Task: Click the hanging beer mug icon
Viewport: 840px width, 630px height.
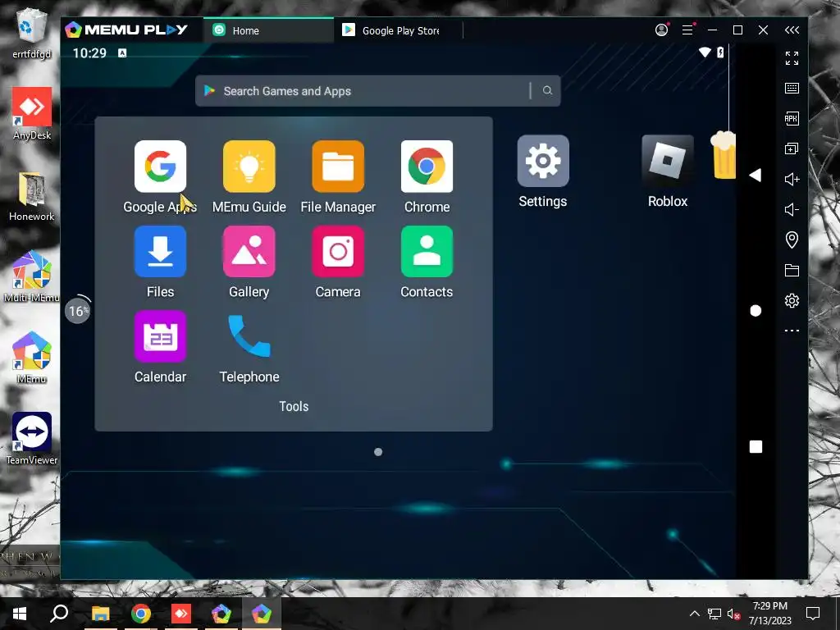Action: 724,155
